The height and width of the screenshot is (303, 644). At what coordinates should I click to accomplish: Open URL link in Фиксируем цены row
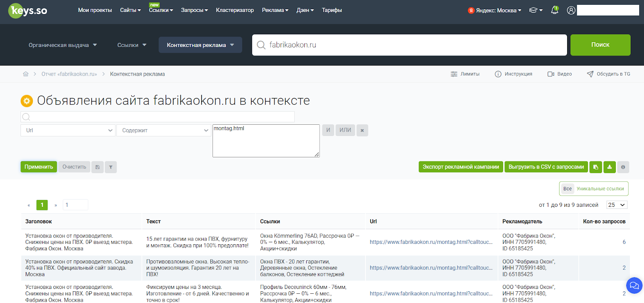click(431, 294)
